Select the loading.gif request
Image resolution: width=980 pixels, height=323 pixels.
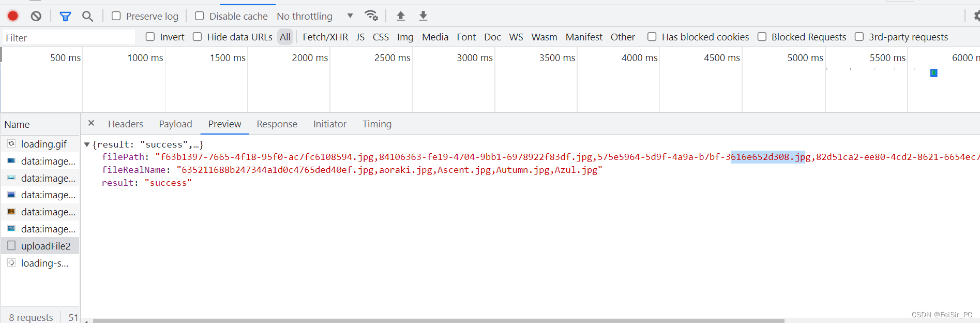tap(40, 144)
